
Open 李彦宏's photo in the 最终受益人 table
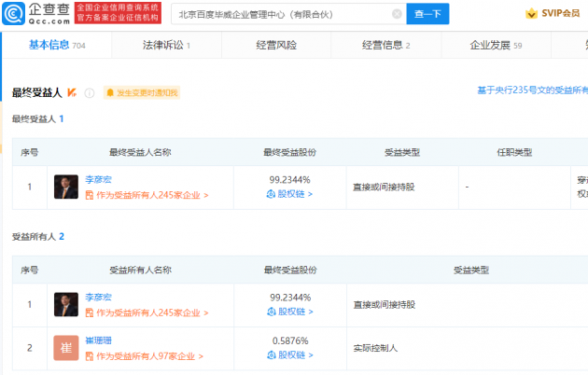click(66, 187)
